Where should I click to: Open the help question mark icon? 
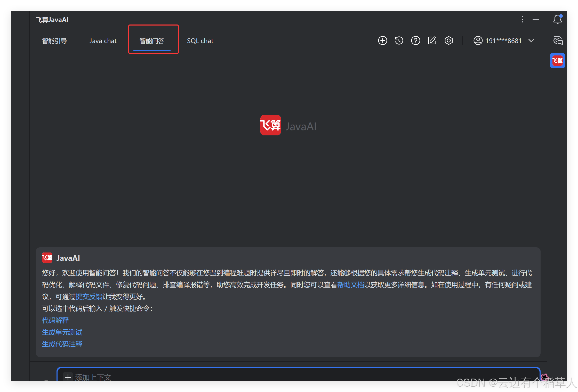pos(415,41)
